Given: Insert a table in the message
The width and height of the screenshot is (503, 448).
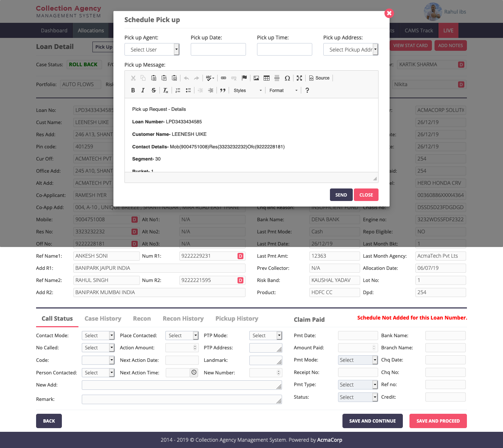Looking at the screenshot, I should coord(267,78).
